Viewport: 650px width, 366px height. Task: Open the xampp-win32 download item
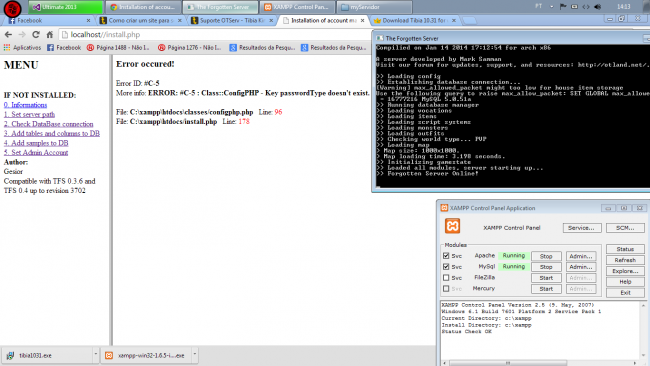tap(147, 355)
